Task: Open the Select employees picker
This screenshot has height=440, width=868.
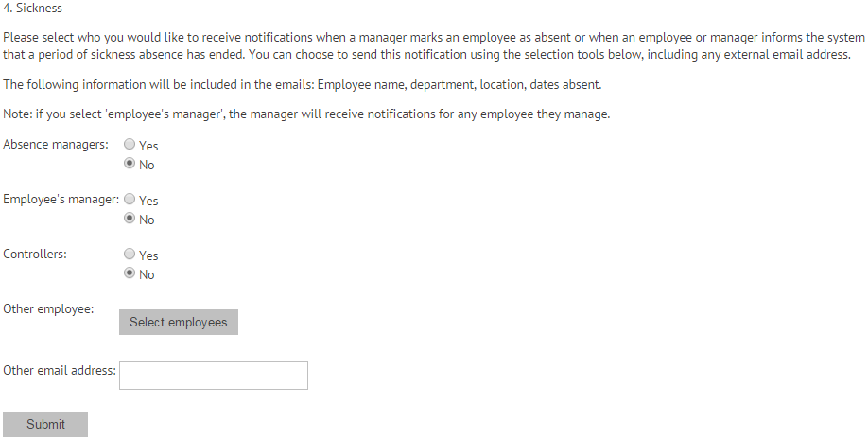Action: point(179,322)
